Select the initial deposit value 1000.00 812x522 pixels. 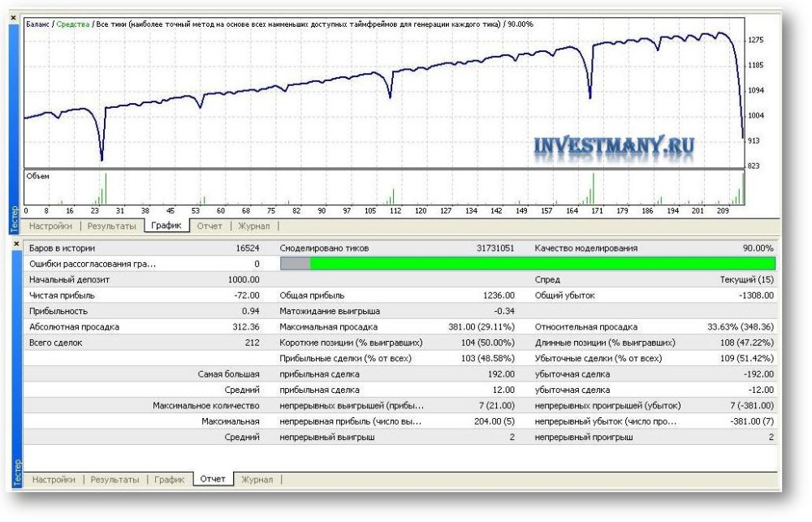tap(244, 279)
